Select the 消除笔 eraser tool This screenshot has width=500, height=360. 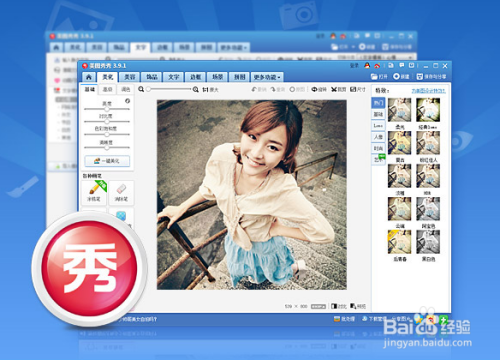[121, 193]
